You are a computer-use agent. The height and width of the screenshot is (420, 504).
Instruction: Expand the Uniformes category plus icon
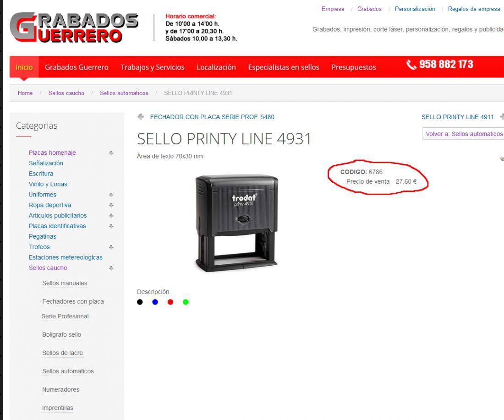point(111,195)
